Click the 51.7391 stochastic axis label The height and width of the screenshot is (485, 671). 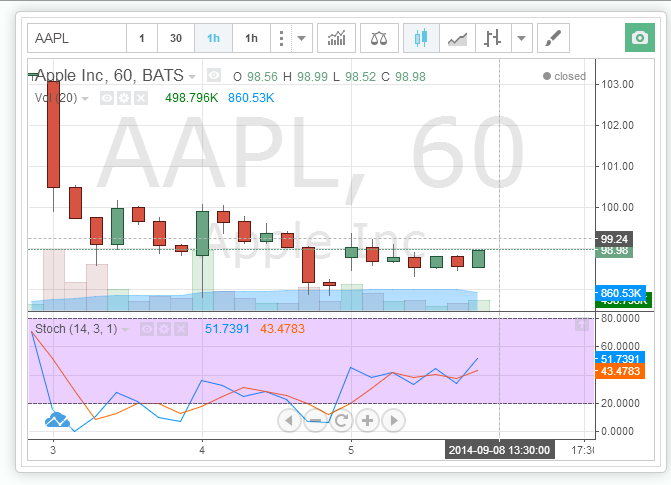(x=620, y=358)
